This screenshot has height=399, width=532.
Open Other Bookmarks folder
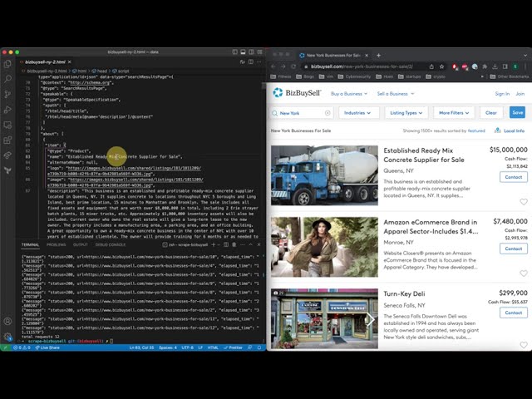pos(510,76)
